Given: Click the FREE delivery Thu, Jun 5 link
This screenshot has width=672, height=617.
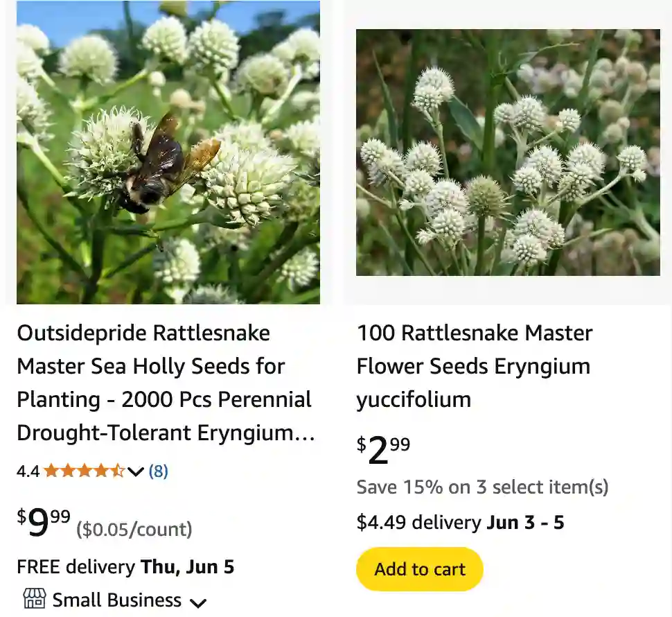Looking at the screenshot, I should pos(125,566).
